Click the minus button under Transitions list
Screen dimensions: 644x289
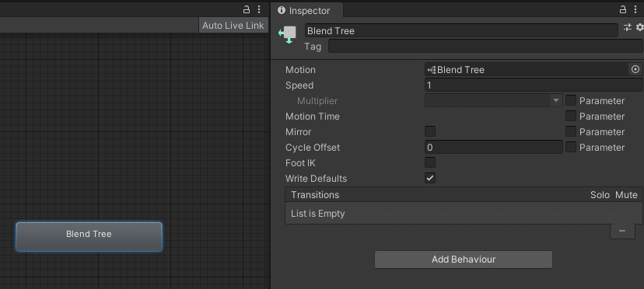click(x=622, y=231)
